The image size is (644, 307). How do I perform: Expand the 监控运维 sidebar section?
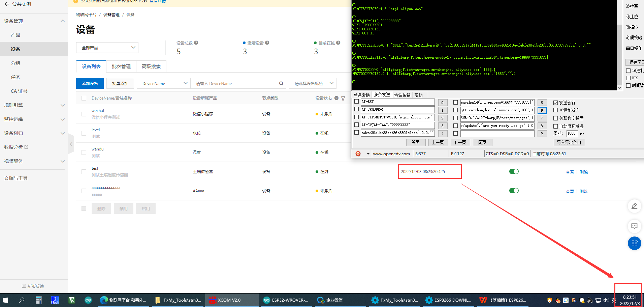pos(62,119)
